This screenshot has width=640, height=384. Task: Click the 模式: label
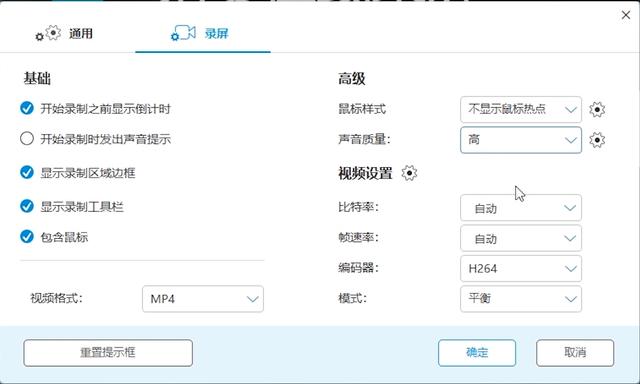coord(352,298)
